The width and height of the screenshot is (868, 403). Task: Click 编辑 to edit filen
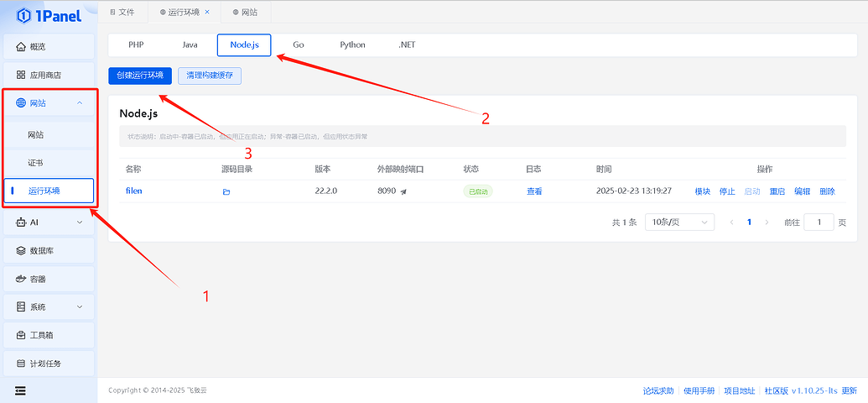tap(802, 191)
